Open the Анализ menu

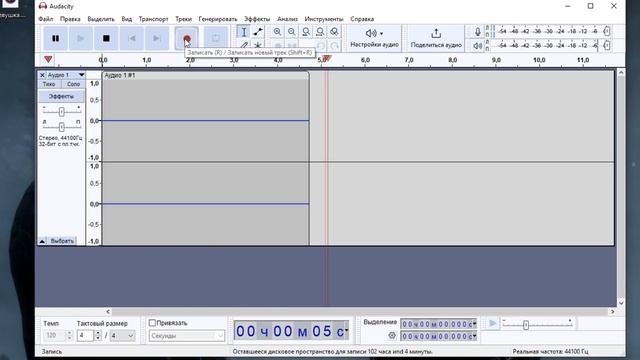pos(287,19)
